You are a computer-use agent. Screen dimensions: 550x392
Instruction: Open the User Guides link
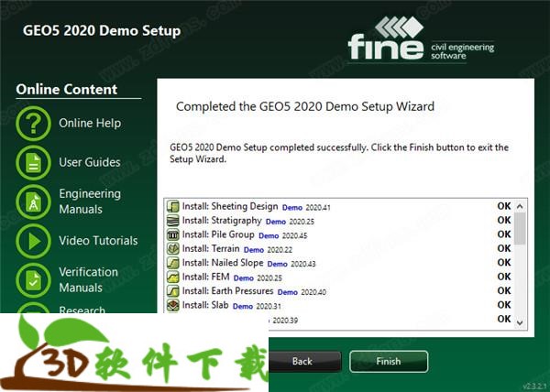click(90, 162)
